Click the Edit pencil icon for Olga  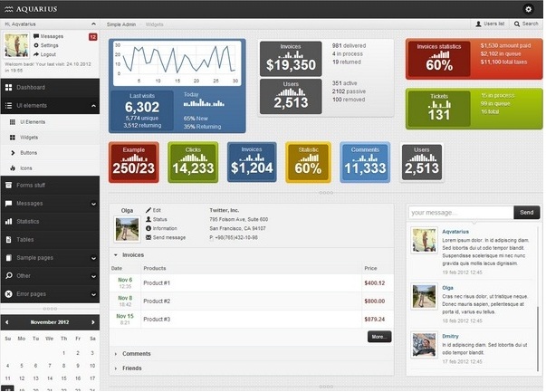(x=148, y=210)
